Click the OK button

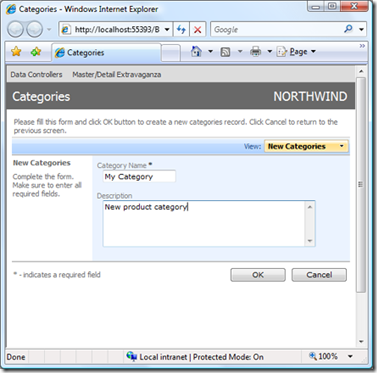(258, 275)
